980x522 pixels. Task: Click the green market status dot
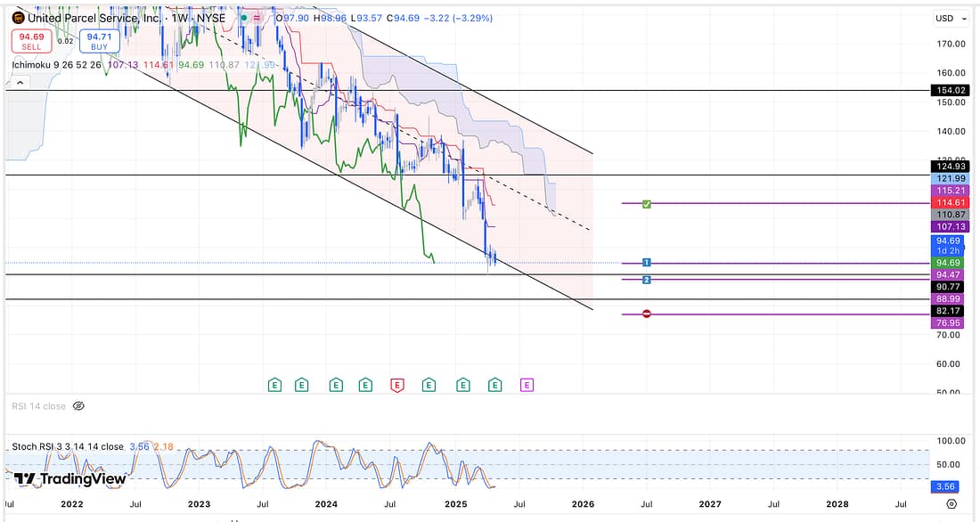pyautogui.click(x=243, y=18)
